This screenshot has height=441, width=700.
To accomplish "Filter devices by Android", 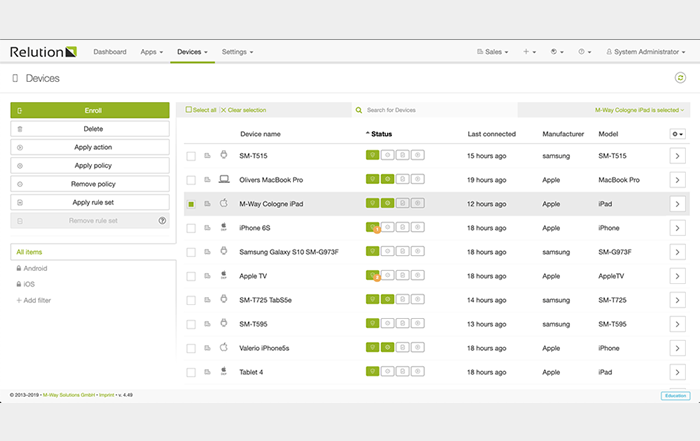I will point(35,268).
